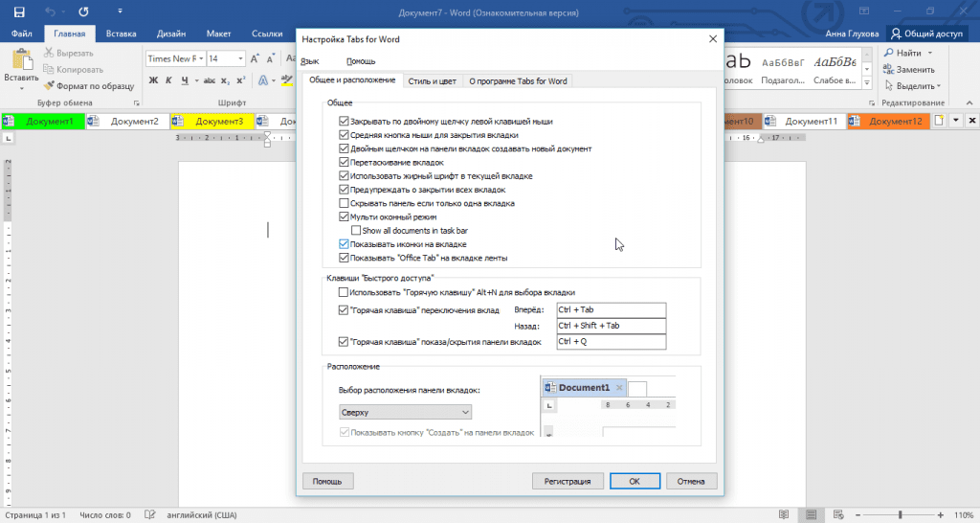Switch to Read Mode view in status bar
The image size is (980, 523).
pos(784,515)
